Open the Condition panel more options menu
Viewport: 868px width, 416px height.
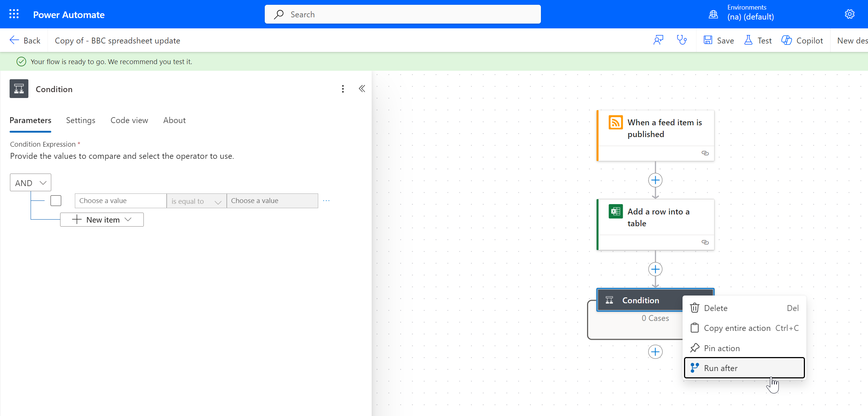tap(343, 89)
